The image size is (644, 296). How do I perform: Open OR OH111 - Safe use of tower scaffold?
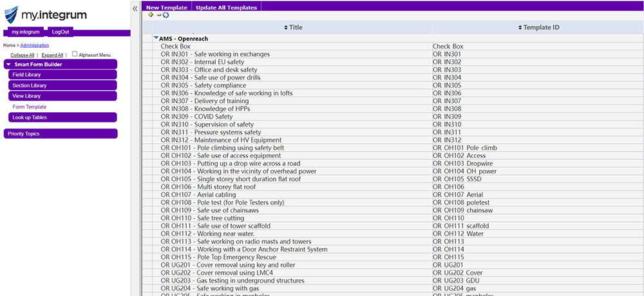[216, 226]
